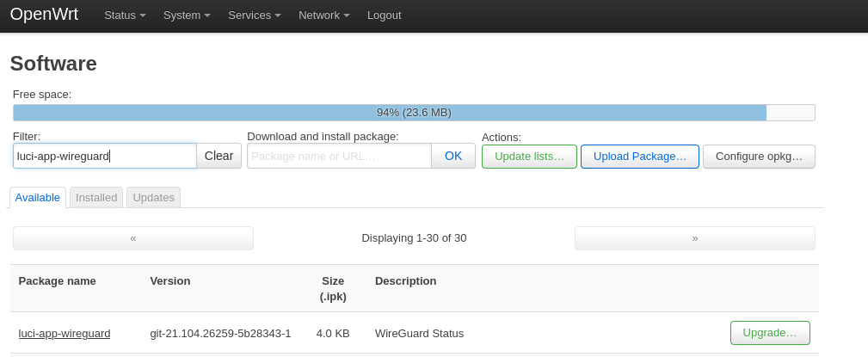This screenshot has width=868, height=357.
Task: Click the Description column header
Action: point(405,281)
